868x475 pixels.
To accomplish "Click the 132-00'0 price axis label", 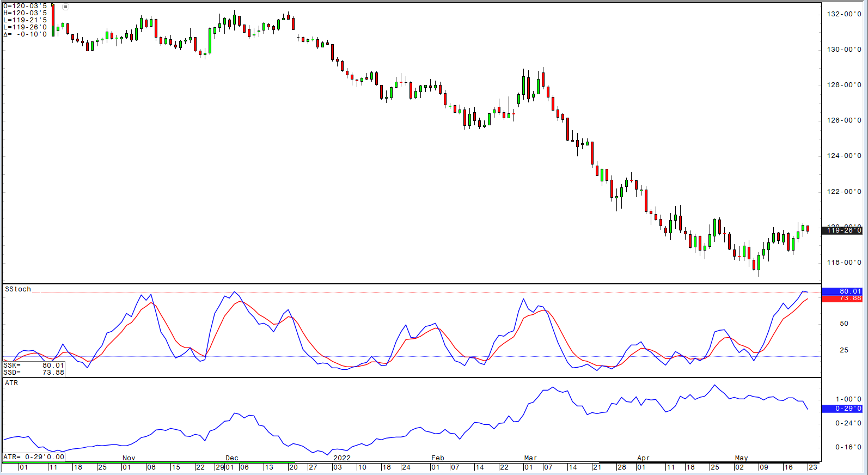I will click(844, 14).
